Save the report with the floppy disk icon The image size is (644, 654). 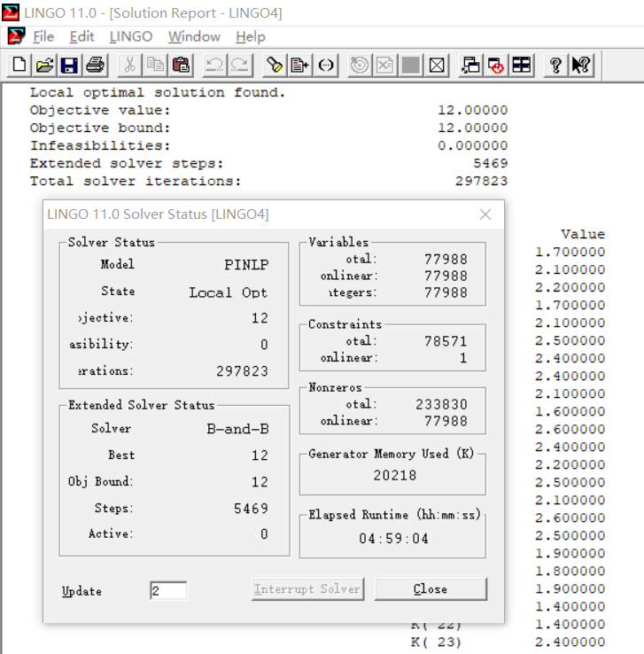70,65
